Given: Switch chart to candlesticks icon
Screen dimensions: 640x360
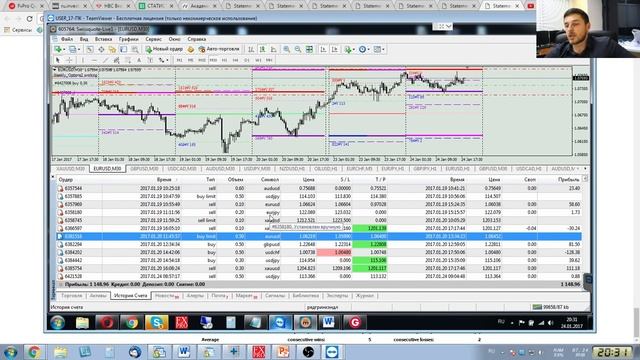Looking at the screenshot, I should click(x=262, y=49).
